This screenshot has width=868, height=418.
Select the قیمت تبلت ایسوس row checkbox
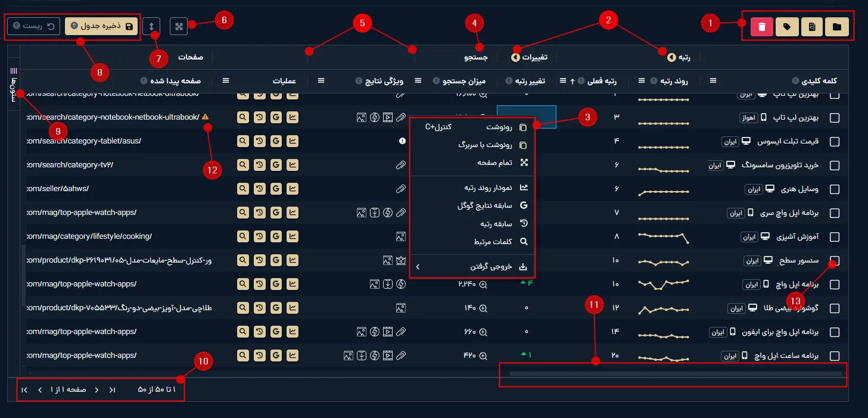pyautogui.click(x=835, y=142)
